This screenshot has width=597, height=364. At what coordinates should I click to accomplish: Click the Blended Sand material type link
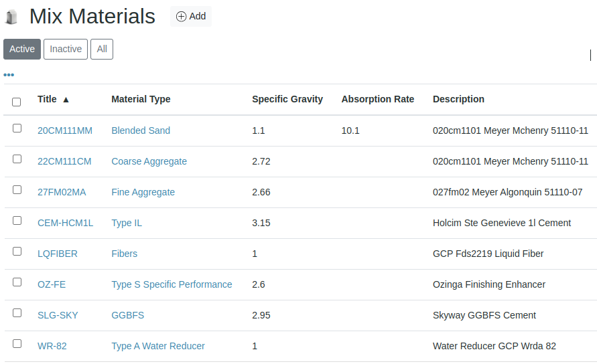(x=141, y=130)
